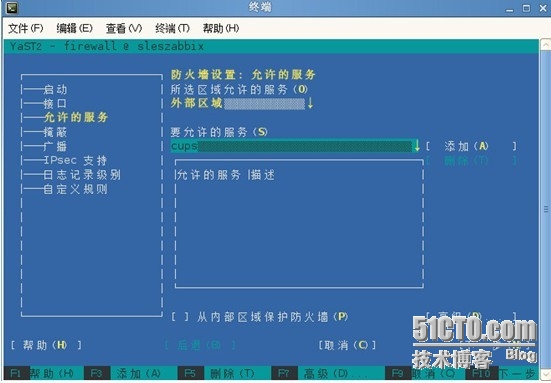Viewport: 551px width, 383px height.
Task: Click F9 取消(C) in function key bar
Action: point(422,373)
